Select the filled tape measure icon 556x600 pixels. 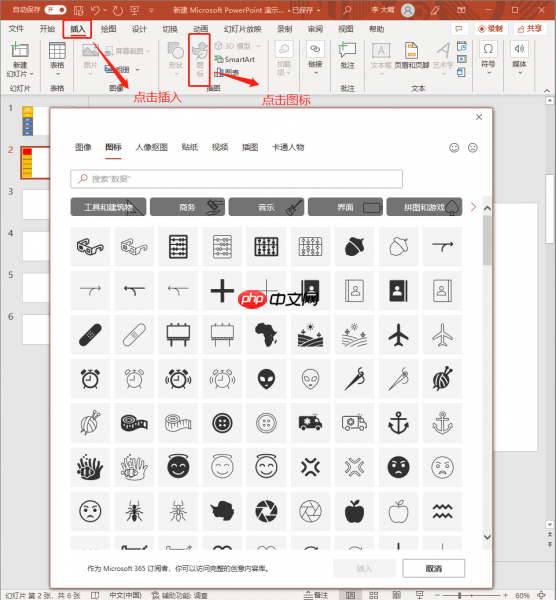[x=134, y=423]
